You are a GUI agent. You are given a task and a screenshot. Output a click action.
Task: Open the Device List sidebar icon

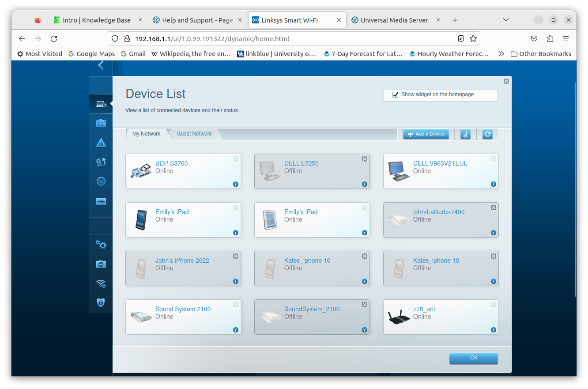coord(101,104)
